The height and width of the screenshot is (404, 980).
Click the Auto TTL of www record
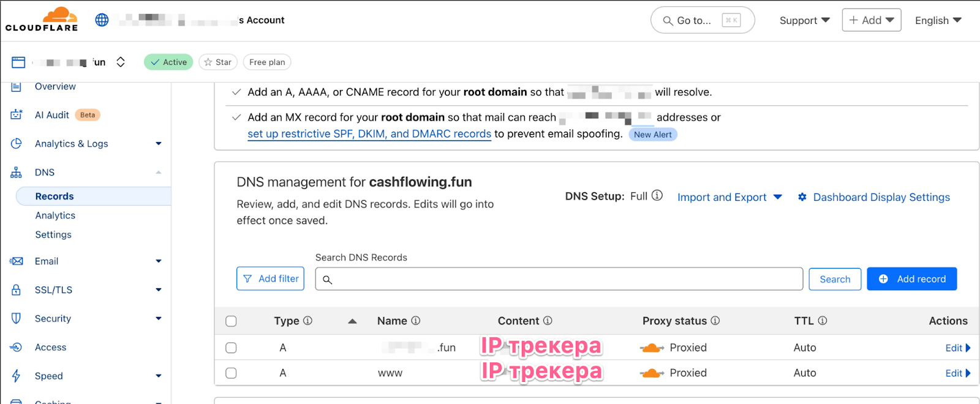805,373
